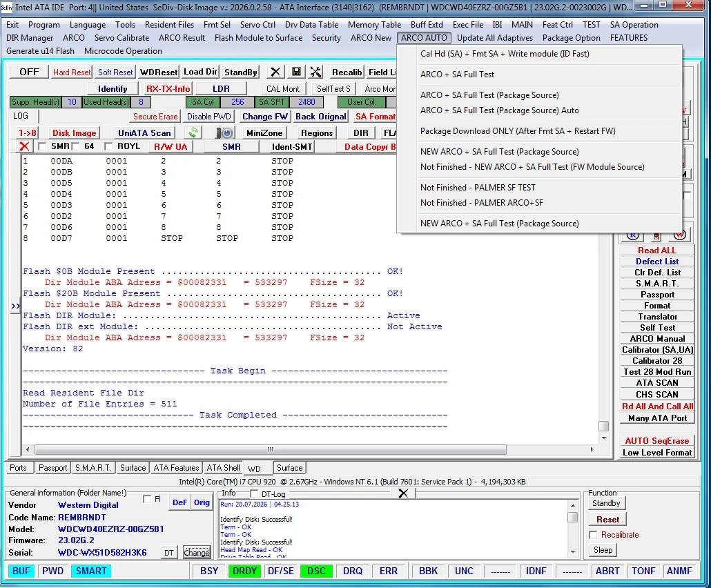Click the cyan SMART status indicator
This screenshot has height=588, width=711.
90,571
